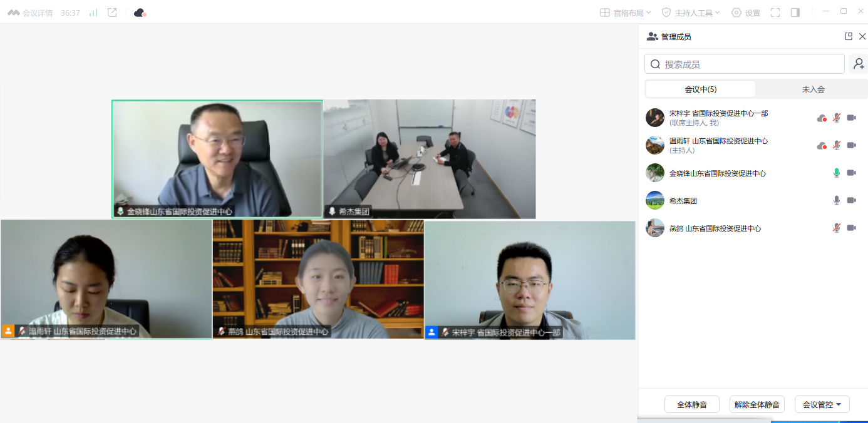The image size is (868, 423).
Task: Select the 会议中(5) tab
Action: (x=700, y=89)
